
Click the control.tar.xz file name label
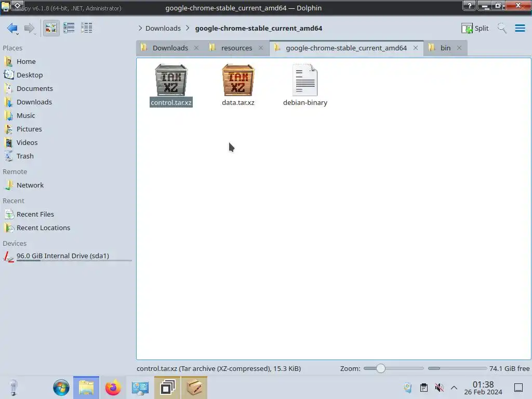pos(171,102)
